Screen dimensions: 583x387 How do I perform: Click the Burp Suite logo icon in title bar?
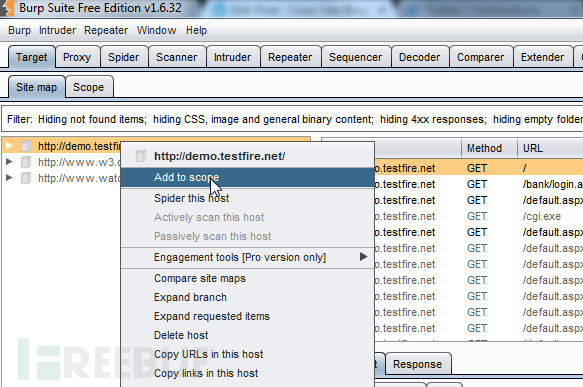point(7,7)
